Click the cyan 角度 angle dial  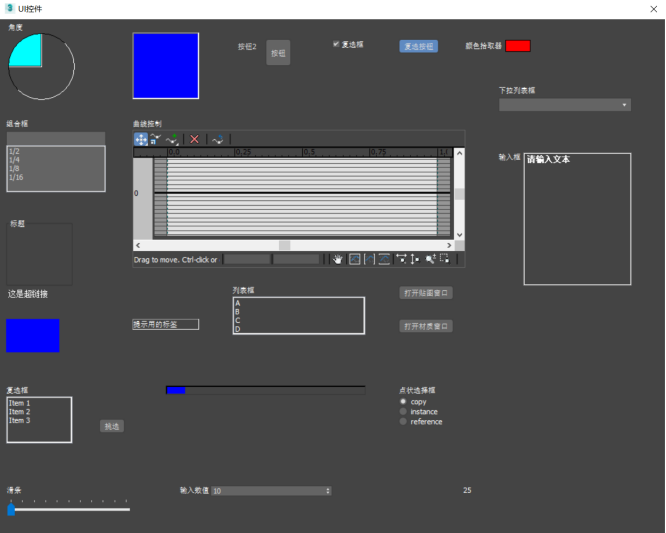(x=41, y=67)
